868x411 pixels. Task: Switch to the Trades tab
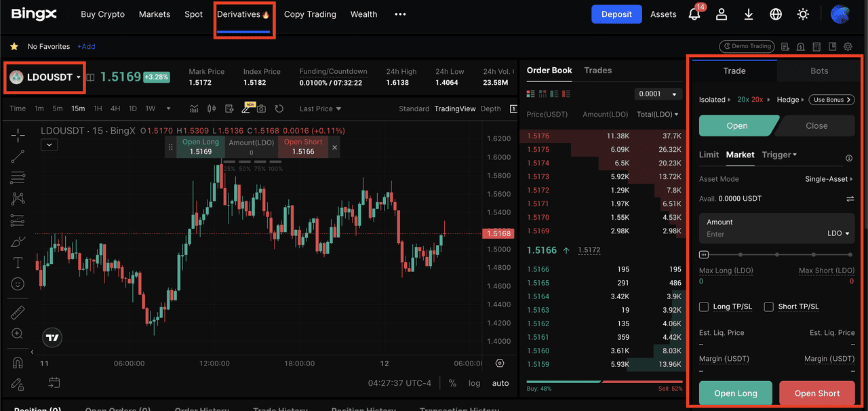click(x=597, y=71)
